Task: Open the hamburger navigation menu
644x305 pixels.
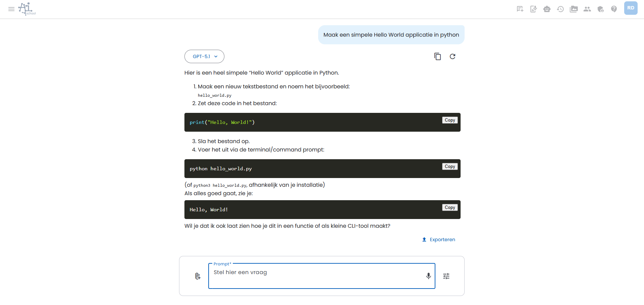Action: [x=11, y=9]
